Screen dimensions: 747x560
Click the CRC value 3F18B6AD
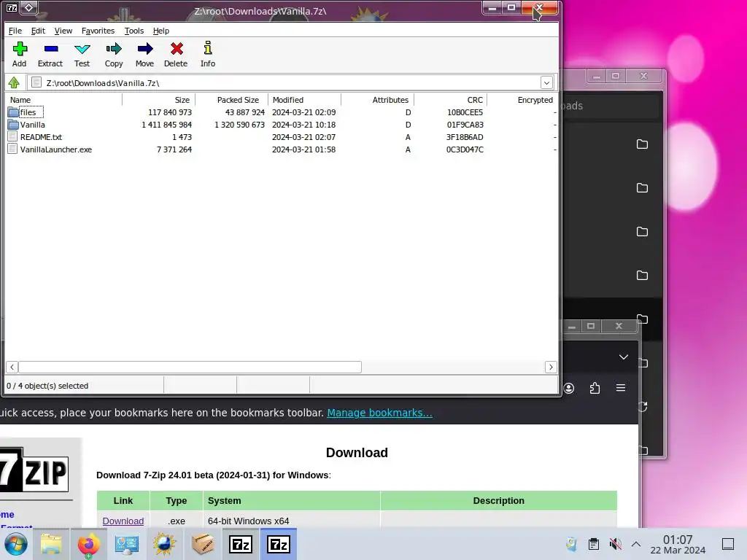(465, 137)
